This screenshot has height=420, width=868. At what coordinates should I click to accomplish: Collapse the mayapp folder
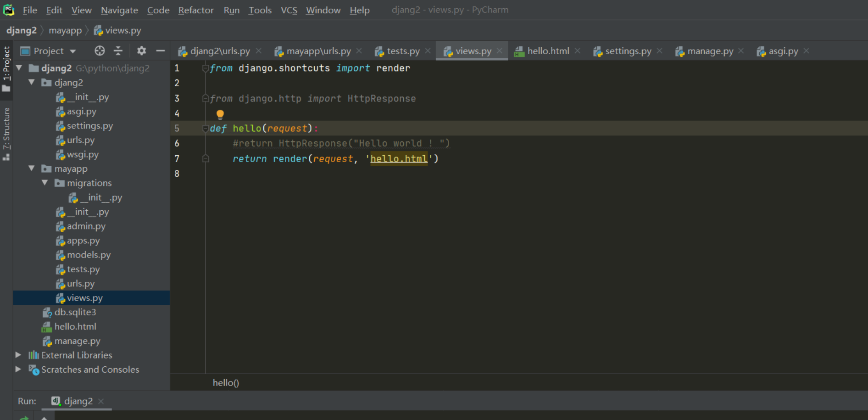click(x=32, y=168)
